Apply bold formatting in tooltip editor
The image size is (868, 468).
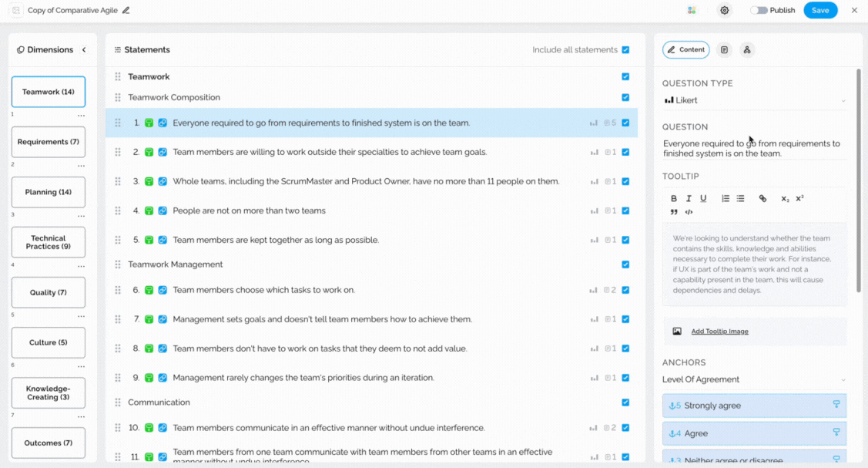point(674,198)
